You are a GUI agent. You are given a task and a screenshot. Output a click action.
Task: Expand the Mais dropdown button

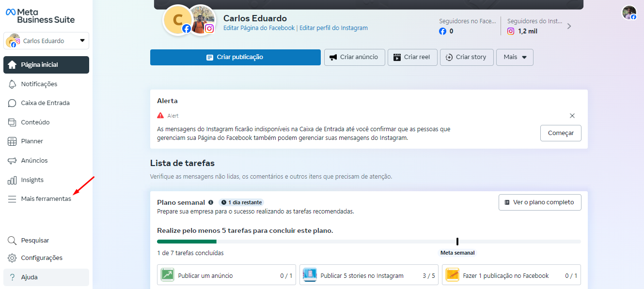click(x=515, y=57)
